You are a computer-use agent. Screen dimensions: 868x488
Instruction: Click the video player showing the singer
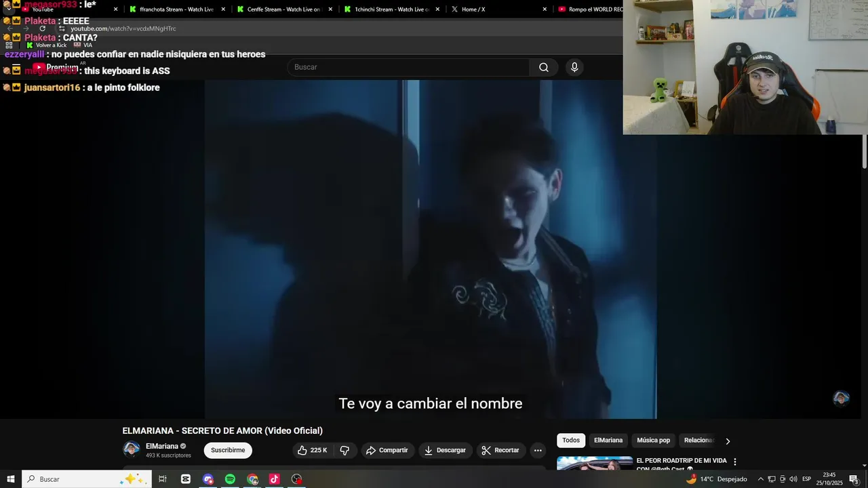431,249
